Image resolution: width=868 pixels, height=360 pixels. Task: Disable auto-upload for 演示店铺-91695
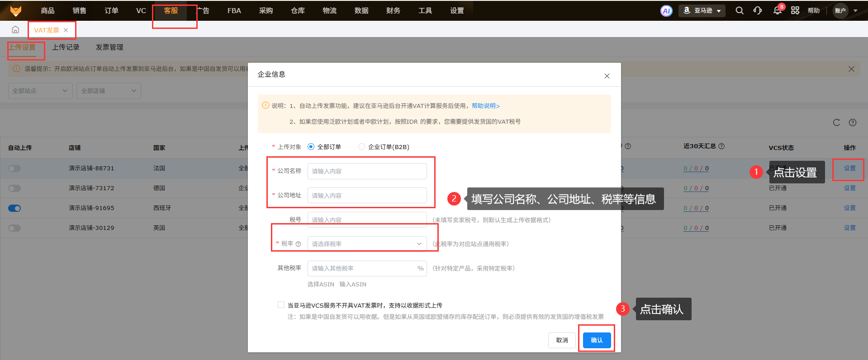14,208
